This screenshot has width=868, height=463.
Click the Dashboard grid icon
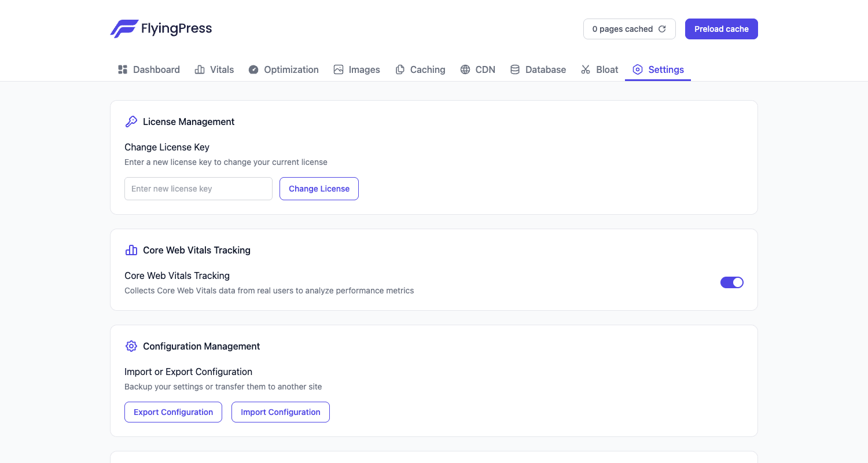pos(123,69)
